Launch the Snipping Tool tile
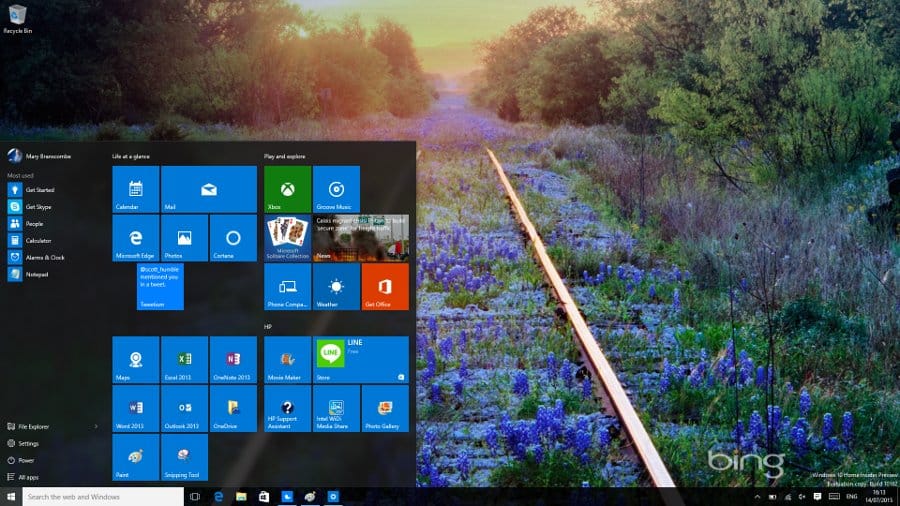This screenshot has height=506, width=900. (x=184, y=457)
